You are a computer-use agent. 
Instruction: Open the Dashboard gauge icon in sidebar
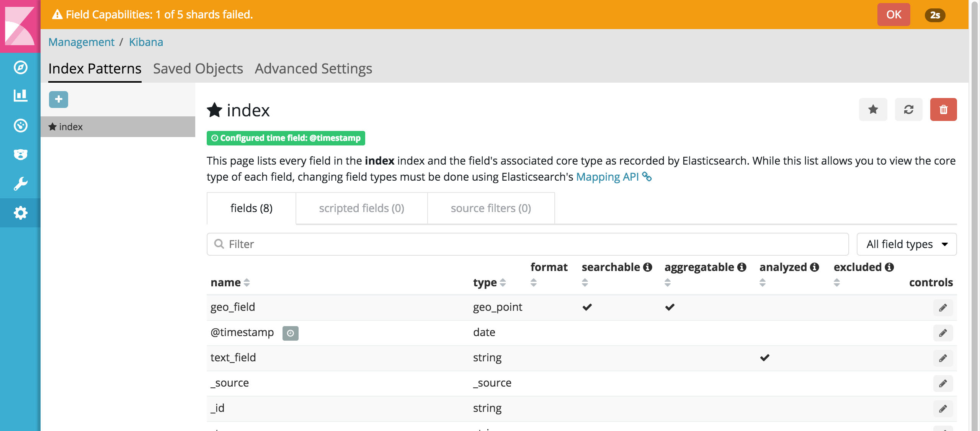click(x=20, y=126)
